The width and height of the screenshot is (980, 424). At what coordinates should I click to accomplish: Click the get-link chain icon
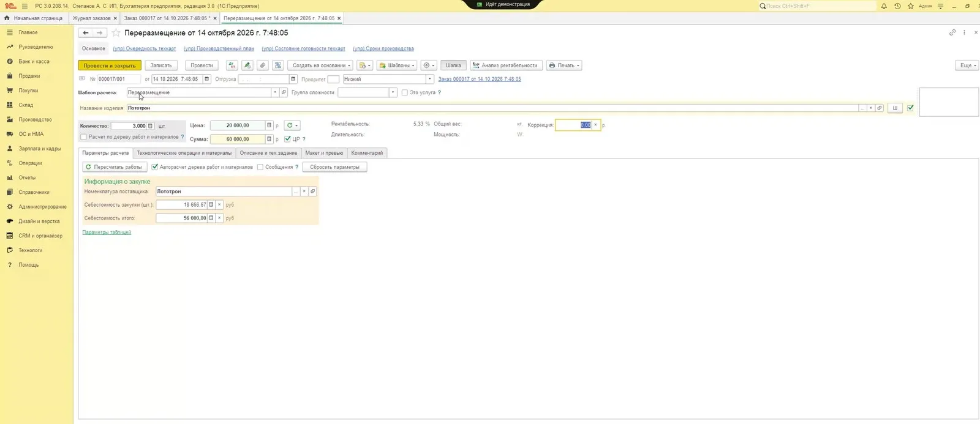point(952,32)
